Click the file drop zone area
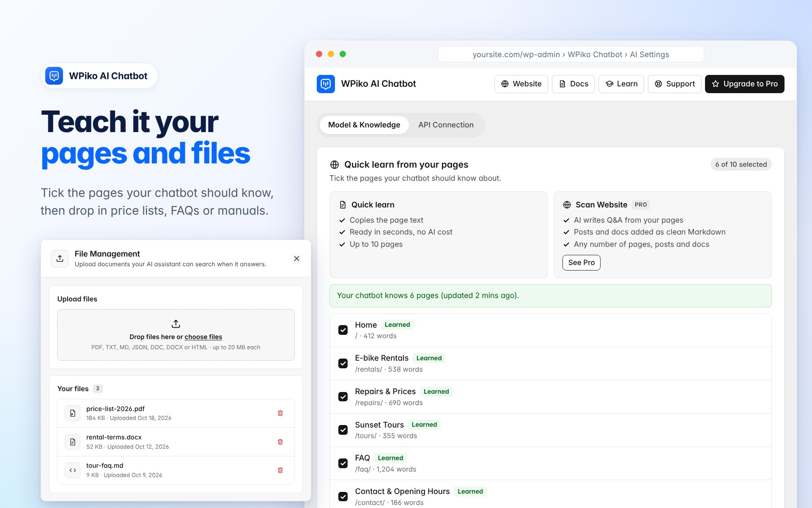This screenshot has height=508, width=812. pos(176,335)
